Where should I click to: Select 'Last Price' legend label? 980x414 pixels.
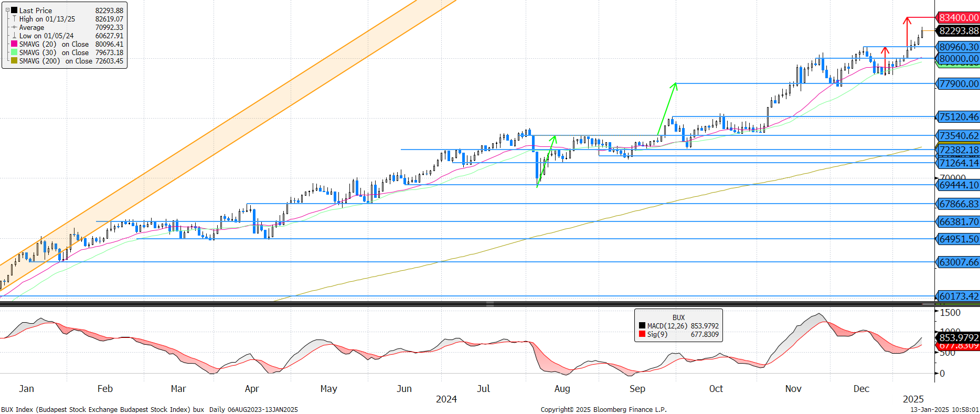[36, 10]
